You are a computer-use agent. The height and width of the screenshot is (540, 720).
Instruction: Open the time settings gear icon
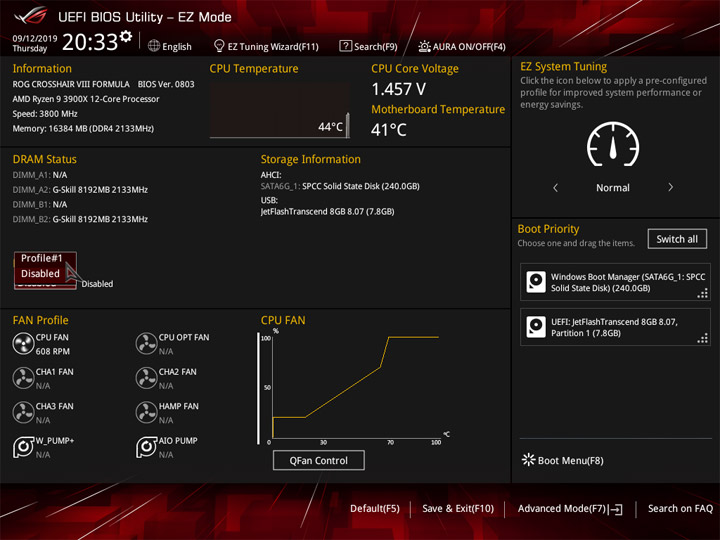tap(126, 36)
